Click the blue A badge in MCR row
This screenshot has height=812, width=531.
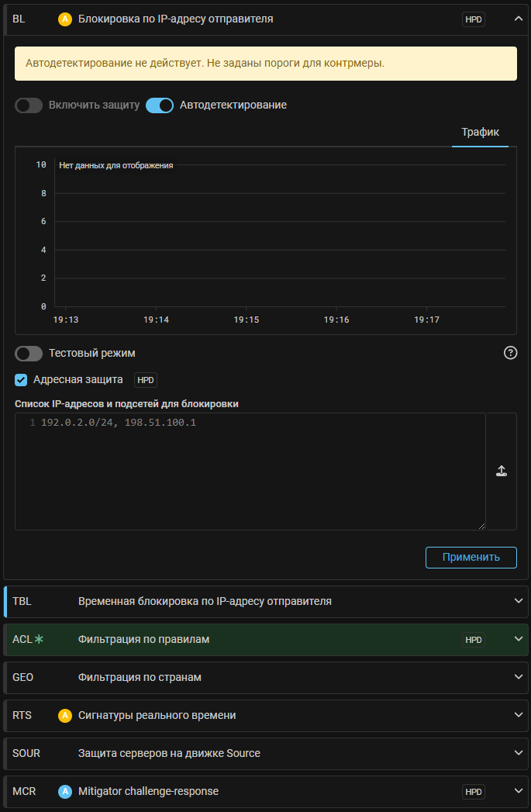point(65,791)
